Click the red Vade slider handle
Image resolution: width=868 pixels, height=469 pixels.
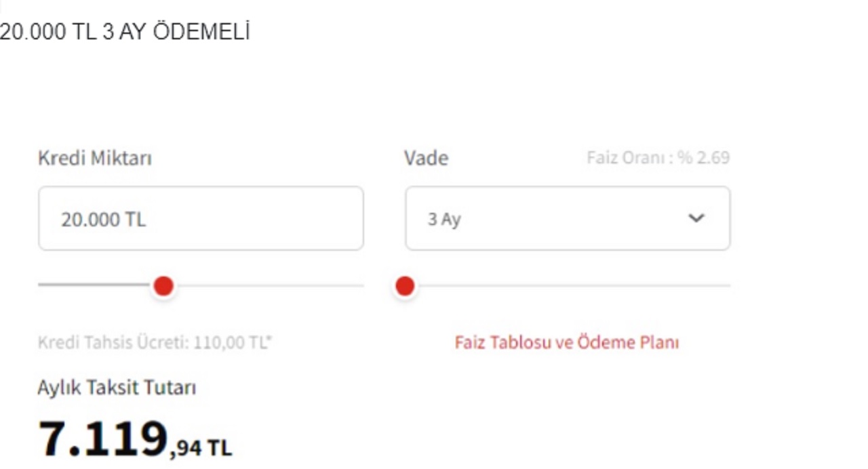click(405, 286)
